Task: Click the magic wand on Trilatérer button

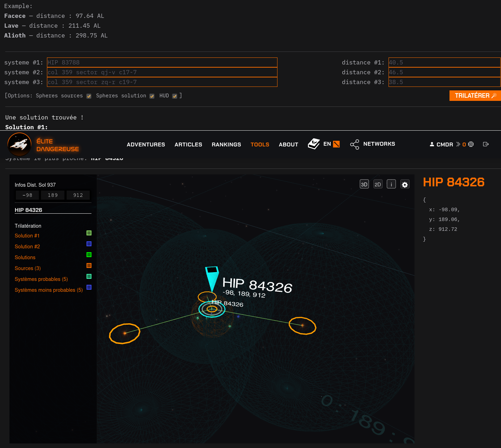Action: pos(494,95)
